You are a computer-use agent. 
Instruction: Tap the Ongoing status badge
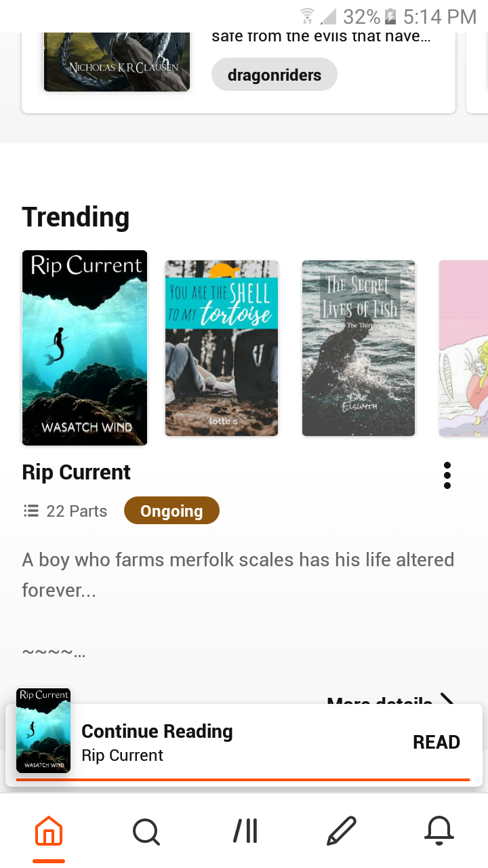pos(171,511)
